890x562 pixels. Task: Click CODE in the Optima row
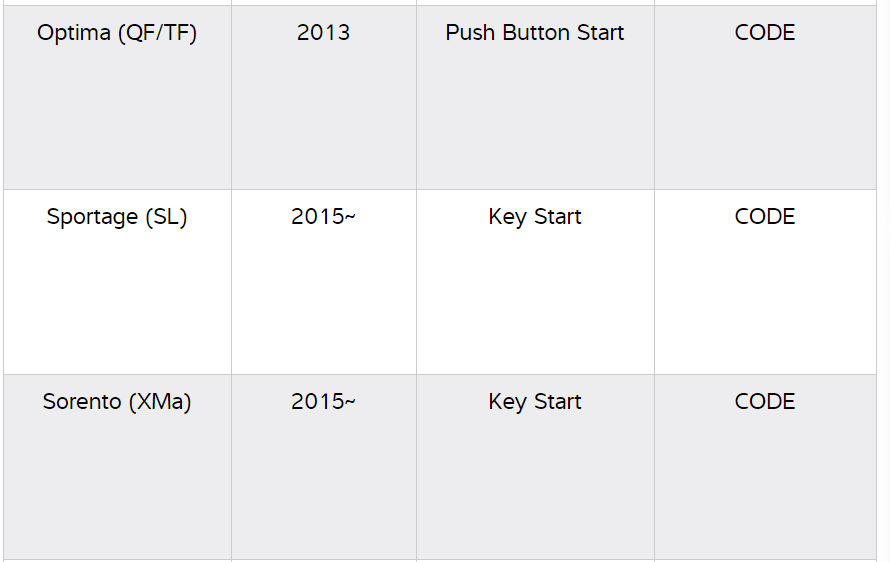pos(765,33)
